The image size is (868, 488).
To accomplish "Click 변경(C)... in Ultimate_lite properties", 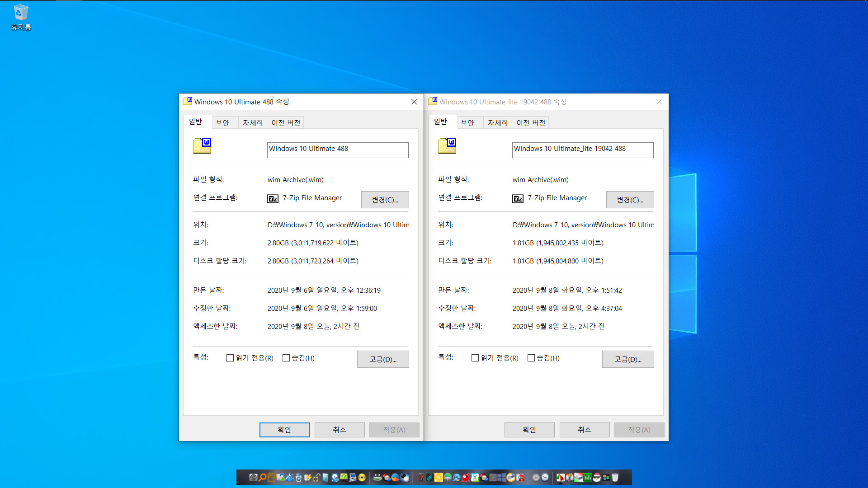I will [x=630, y=200].
